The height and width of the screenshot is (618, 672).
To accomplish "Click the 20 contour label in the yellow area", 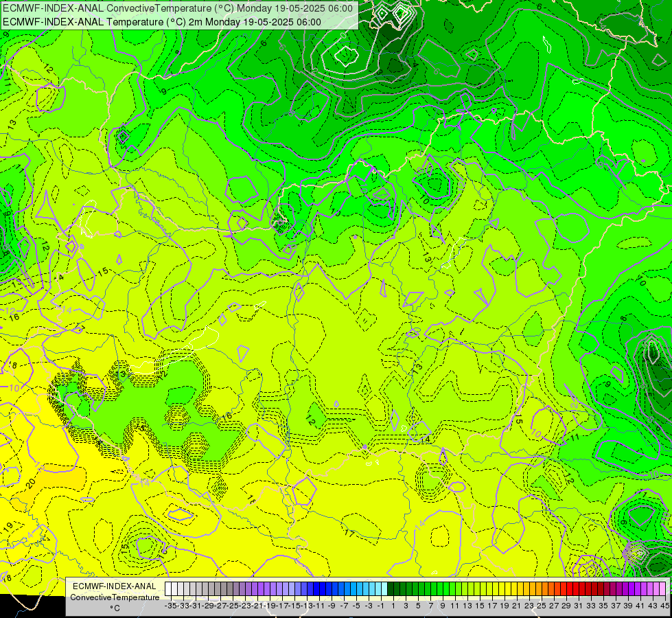I will click(x=30, y=483).
